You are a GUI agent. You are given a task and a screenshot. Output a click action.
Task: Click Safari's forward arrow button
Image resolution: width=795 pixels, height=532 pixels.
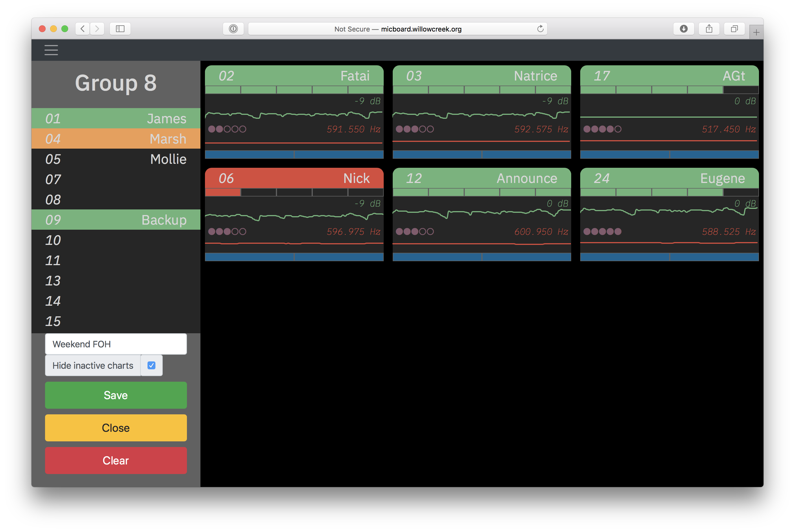point(97,29)
